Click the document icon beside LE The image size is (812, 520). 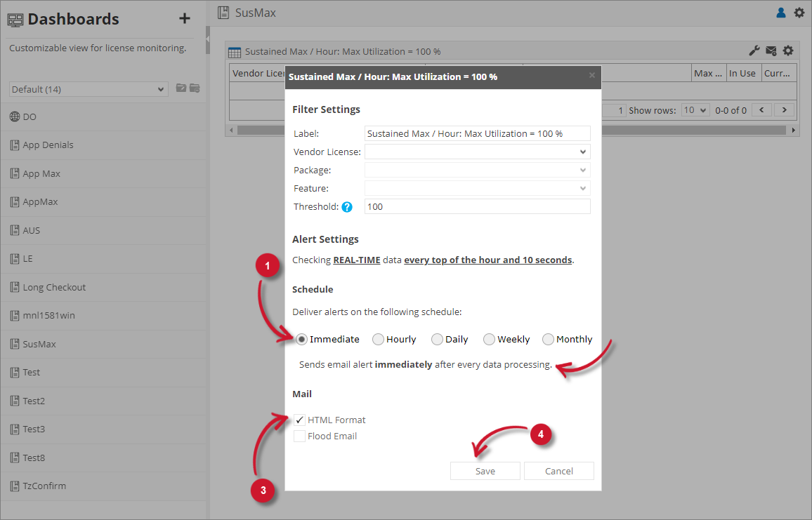click(x=15, y=259)
